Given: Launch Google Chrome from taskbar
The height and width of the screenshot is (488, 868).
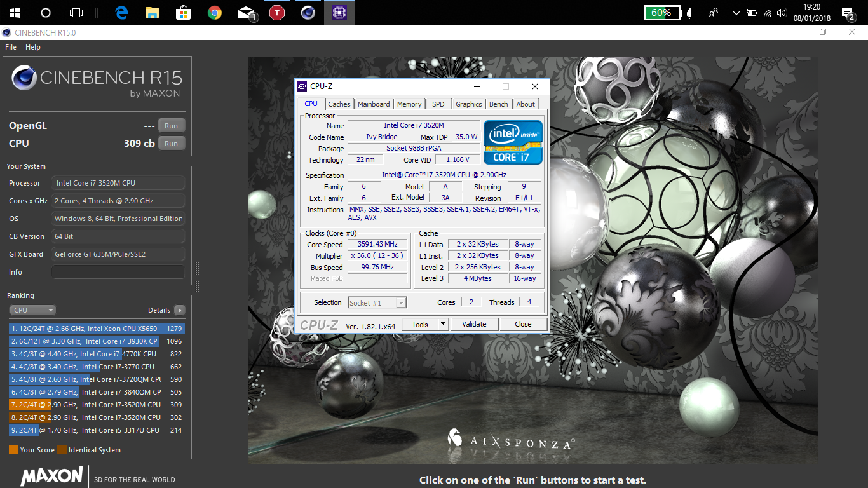Looking at the screenshot, I should pos(215,13).
